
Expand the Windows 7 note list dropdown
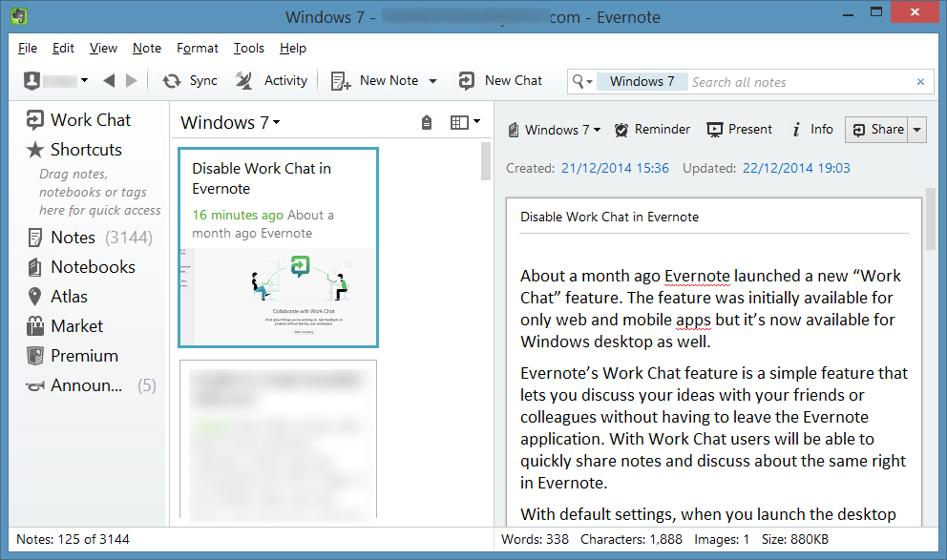tap(277, 123)
